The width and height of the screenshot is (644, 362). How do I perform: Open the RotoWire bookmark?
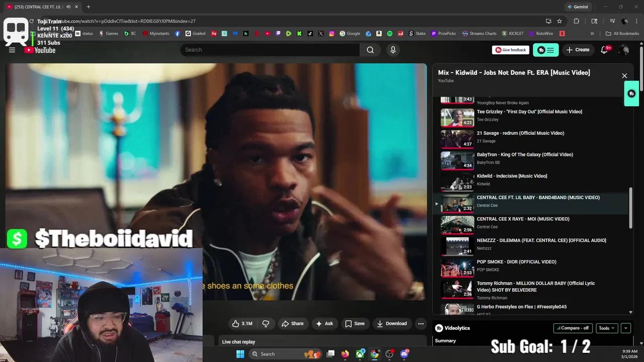(x=541, y=34)
